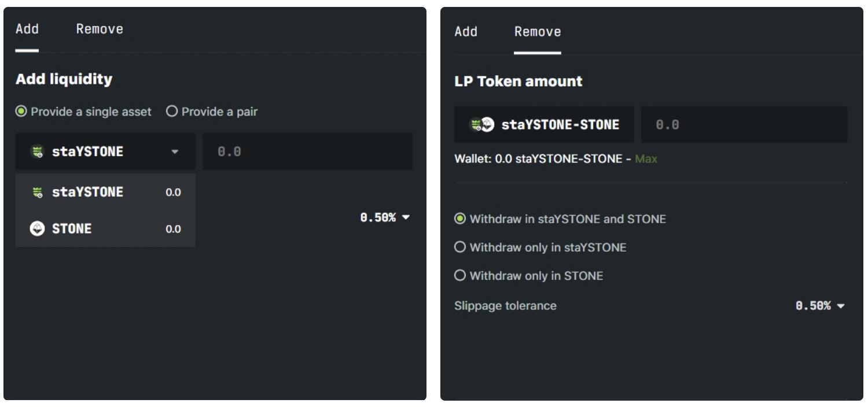Screen dimensions: 868x407
Task: Choose 'Withdraw in staYSTONE and STONE'
Action: click(461, 219)
